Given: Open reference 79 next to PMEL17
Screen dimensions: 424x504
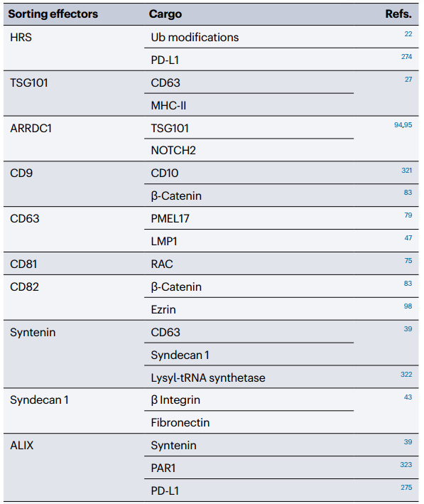Looking at the screenshot, I should 408,215.
